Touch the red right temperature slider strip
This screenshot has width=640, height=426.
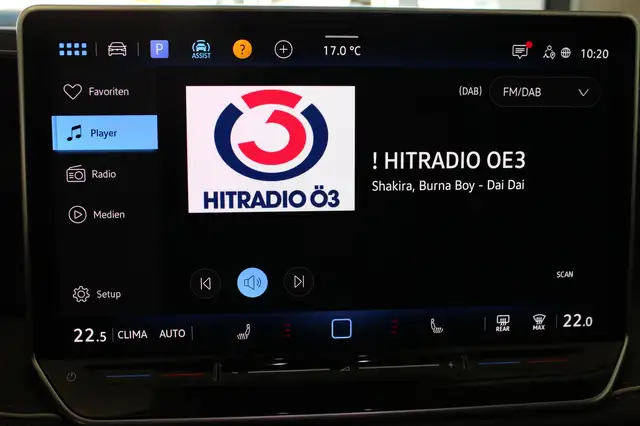click(x=548, y=361)
